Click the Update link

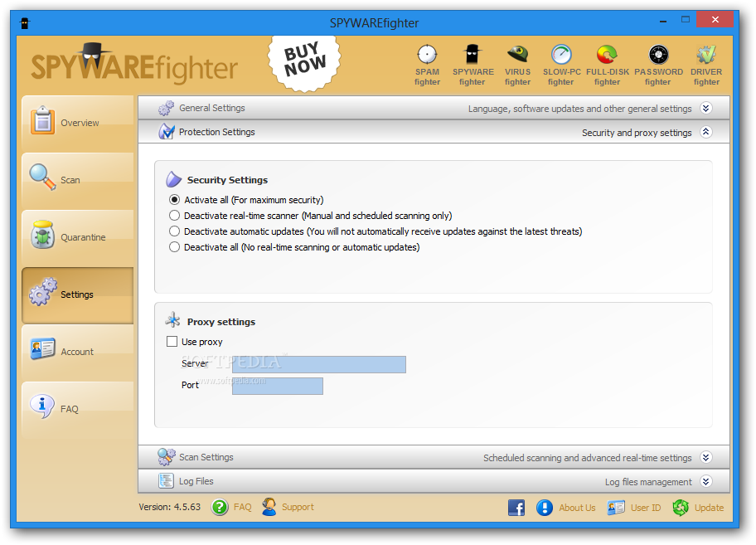pyautogui.click(x=709, y=508)
